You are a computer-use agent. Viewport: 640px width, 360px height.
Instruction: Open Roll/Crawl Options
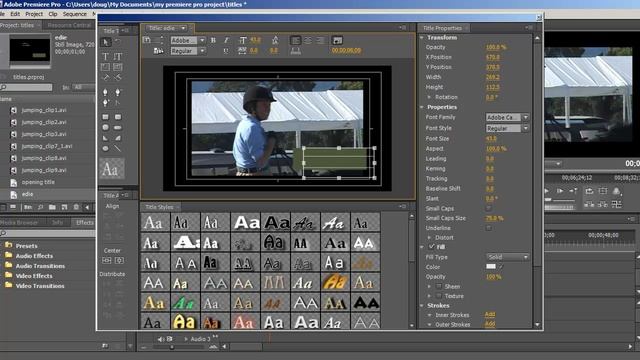tap(158, 51)
